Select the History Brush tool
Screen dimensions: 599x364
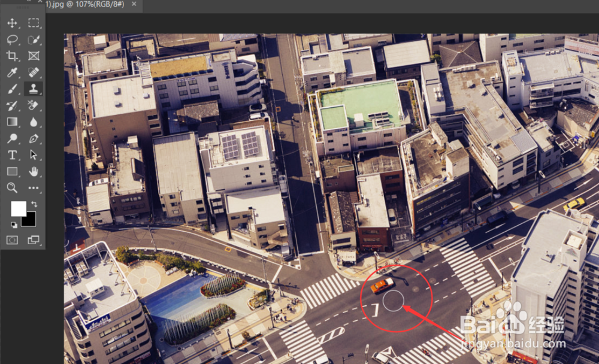[12, 105]
